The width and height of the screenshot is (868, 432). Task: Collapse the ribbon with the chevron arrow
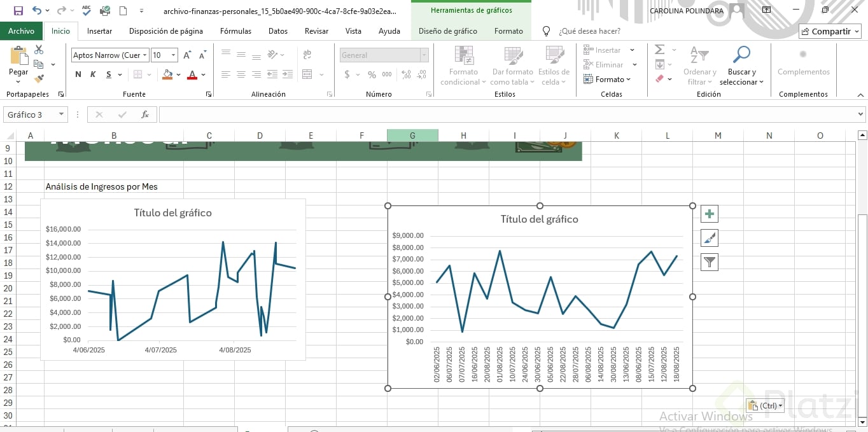860,95
